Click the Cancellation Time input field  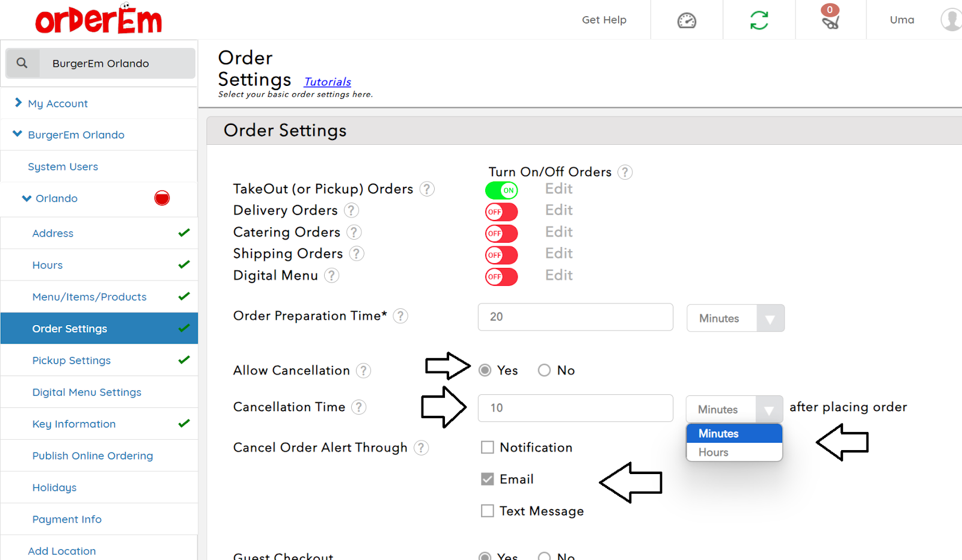coord(575,408)
